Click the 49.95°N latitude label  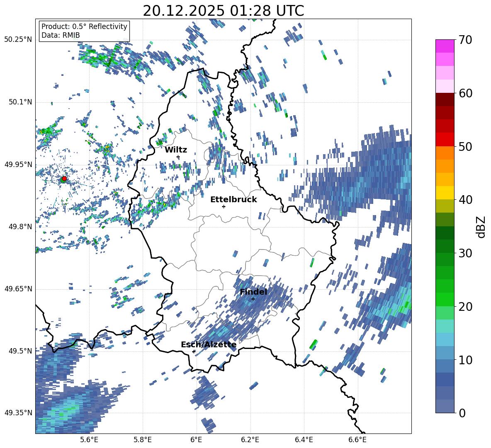pyautogui.click(x=18, y=164)
